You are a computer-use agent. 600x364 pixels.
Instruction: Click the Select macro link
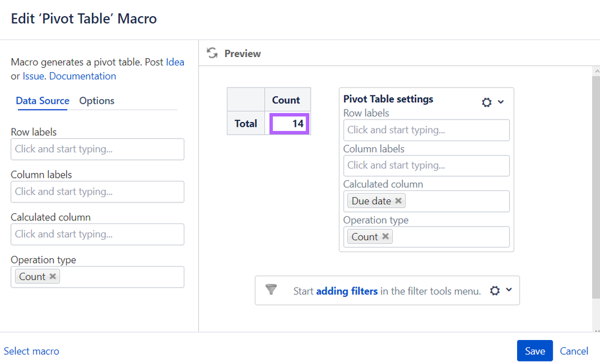[x=31, y=351]
